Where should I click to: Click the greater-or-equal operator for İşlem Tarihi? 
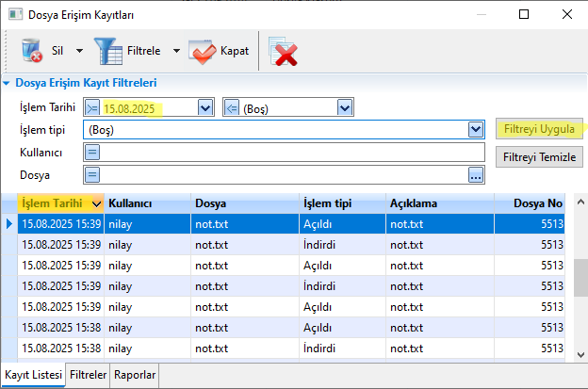(92, 107)
